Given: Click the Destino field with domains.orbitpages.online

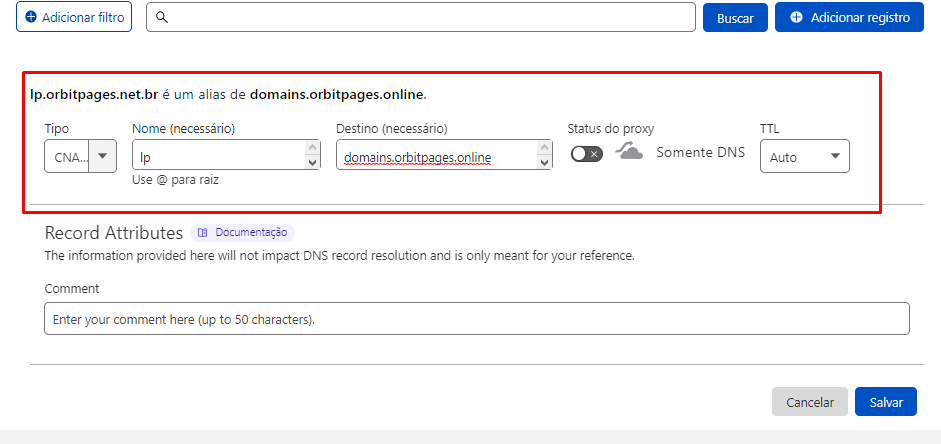Looking at the screenshot, I should tap(436, 156).
